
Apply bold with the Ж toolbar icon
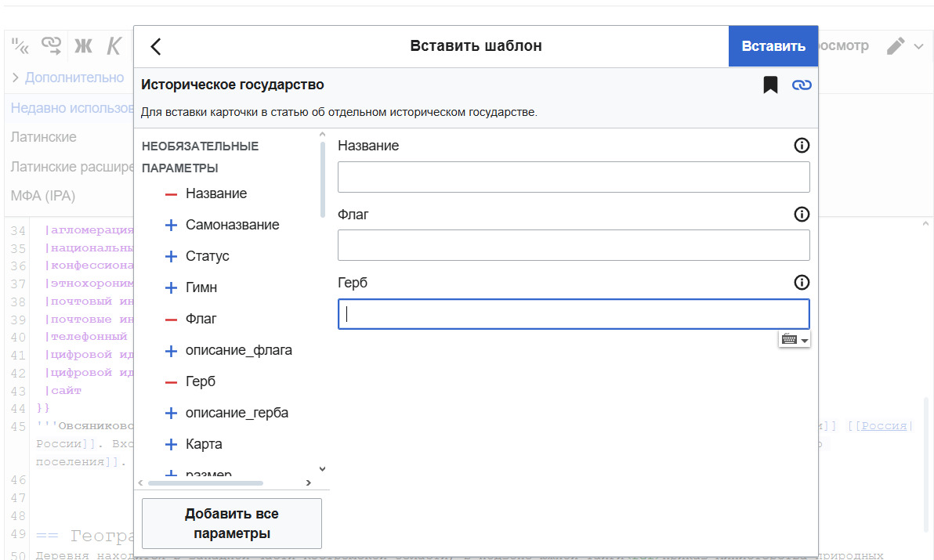83,46
